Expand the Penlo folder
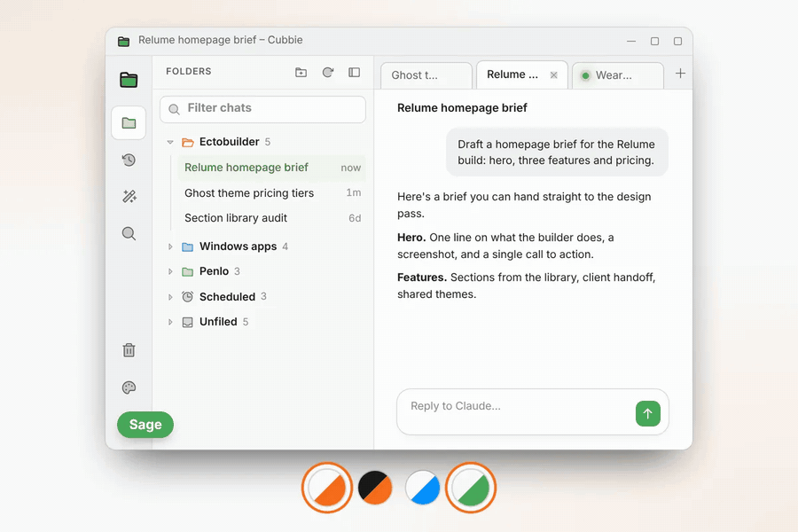The image size is (798, 532). [170, 272]
